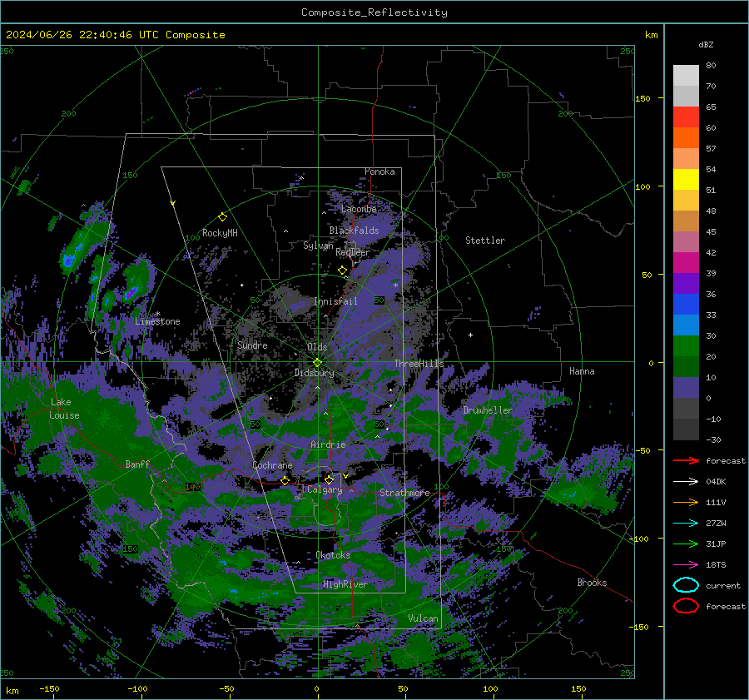The image size is (749, 700).
Task: Pick the green swatch below 30 dBZ
Action: pos(686,346)
